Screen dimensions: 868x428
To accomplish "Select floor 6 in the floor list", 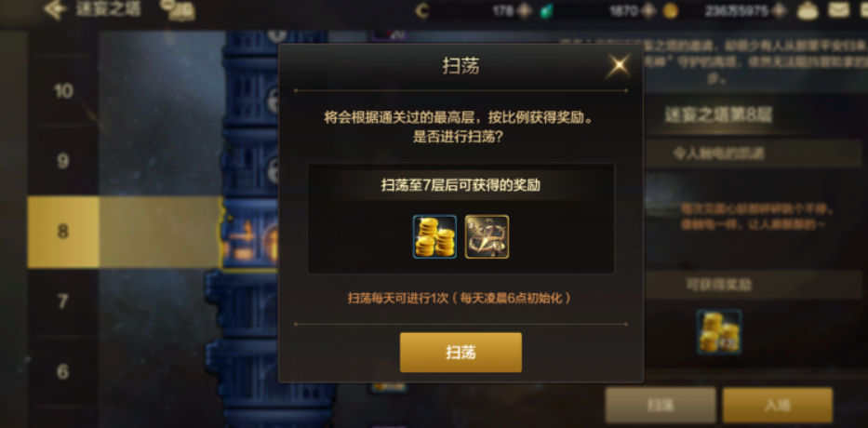I will (63, 371).
